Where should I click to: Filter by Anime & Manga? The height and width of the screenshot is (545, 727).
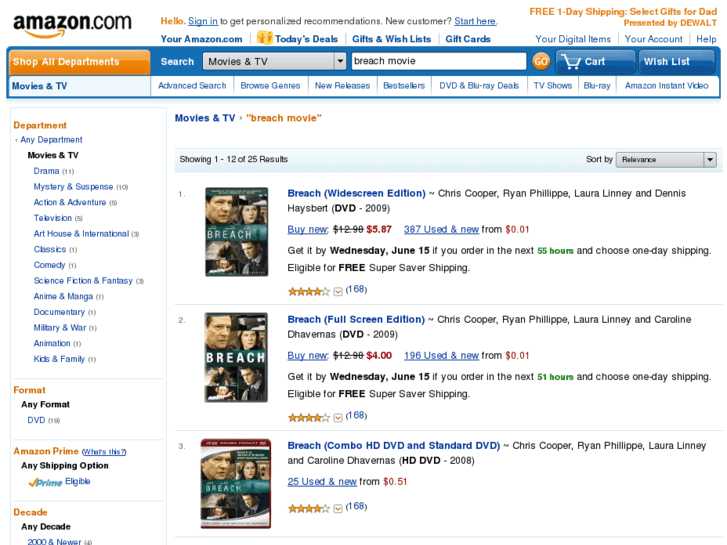click(63, 296)
